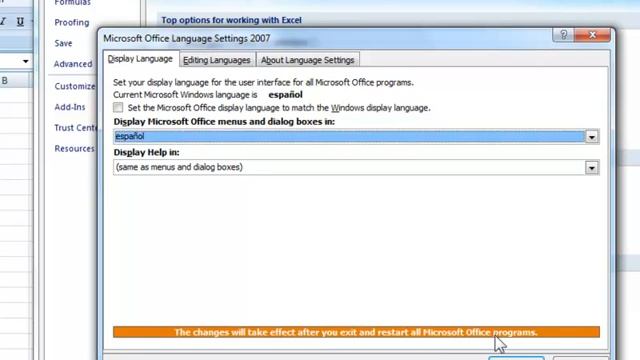Open the About Language Settings tab
Image resolution: width=640 pixels, height=360 pixels.
(x=307, y=60)
